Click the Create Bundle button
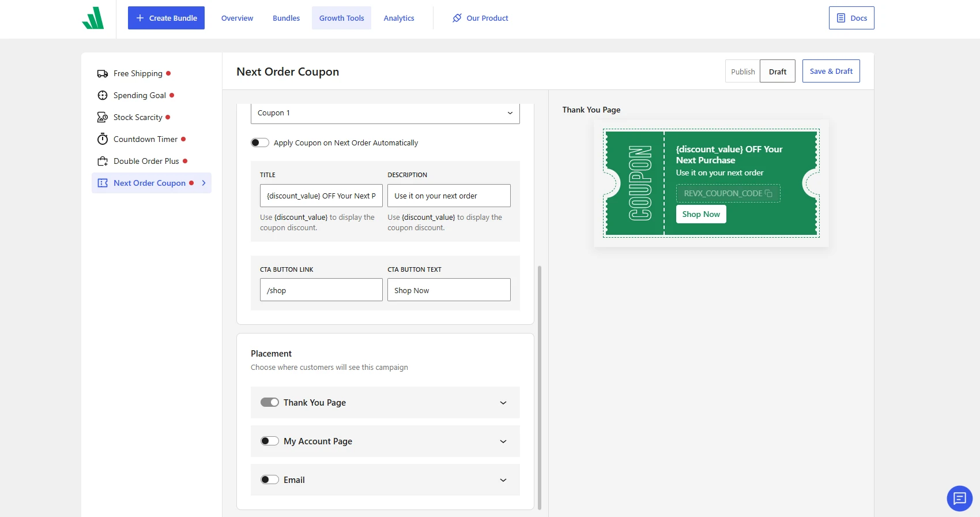 point(166,18)
